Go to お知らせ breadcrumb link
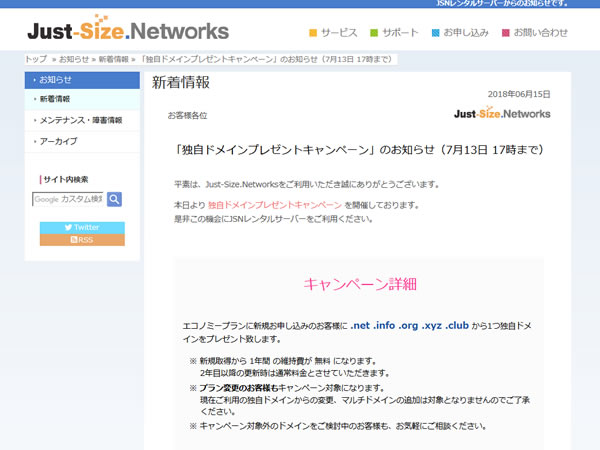Viewport: 600px width, 450px height. [73, 59]
